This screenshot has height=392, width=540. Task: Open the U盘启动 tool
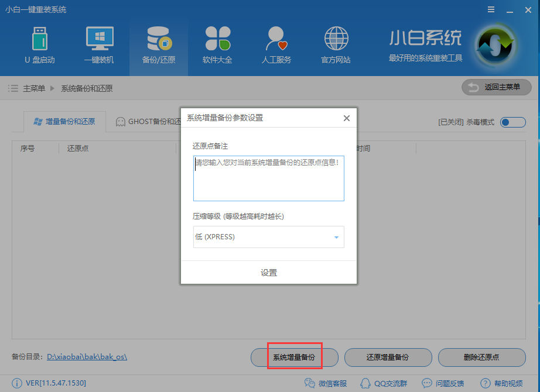click(39, 45)
